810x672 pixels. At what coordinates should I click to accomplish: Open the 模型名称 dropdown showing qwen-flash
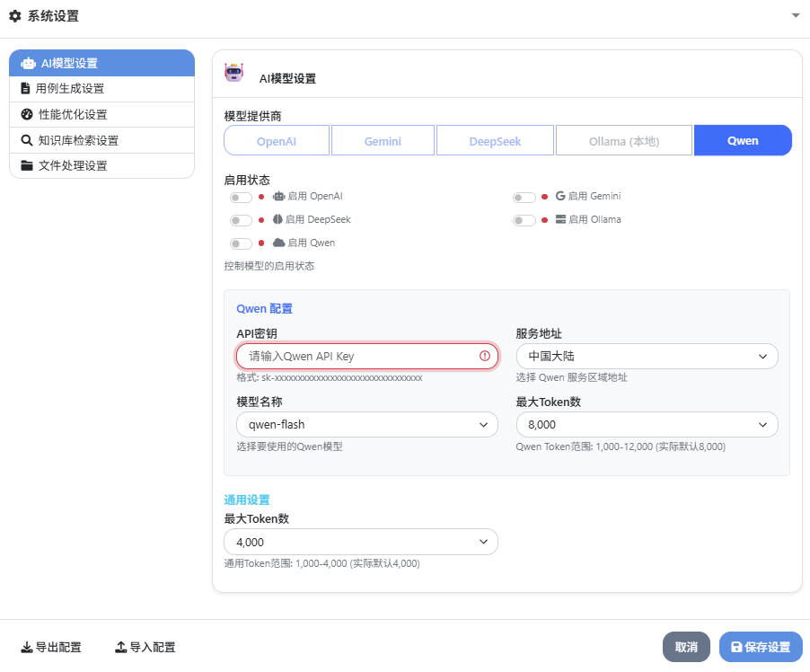point(366,424)
